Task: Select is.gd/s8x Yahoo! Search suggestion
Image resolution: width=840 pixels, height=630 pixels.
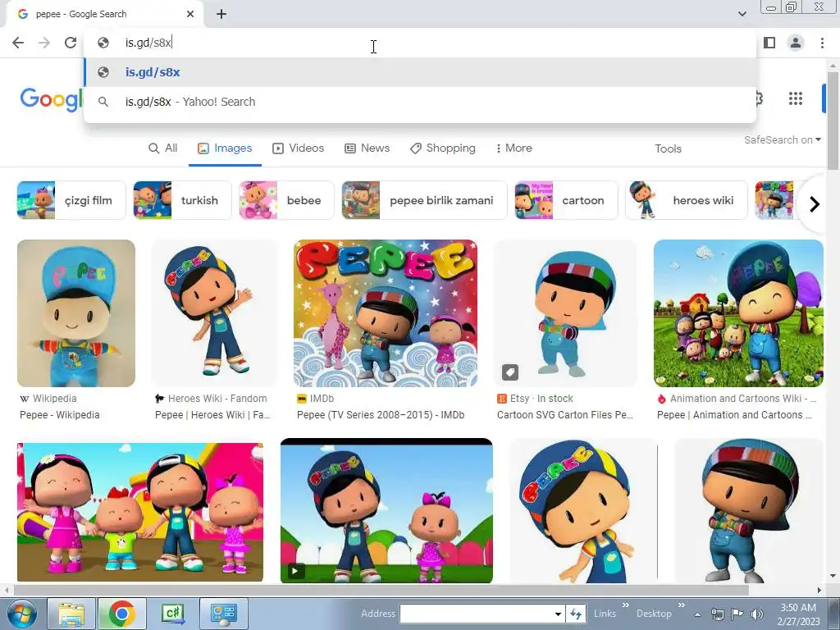Action: tap(420, 102)
